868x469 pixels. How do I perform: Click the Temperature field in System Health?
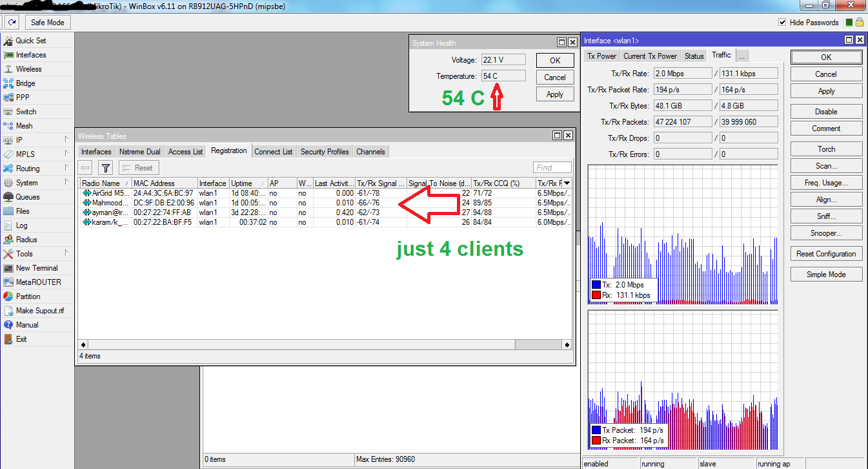pos(503,76)
